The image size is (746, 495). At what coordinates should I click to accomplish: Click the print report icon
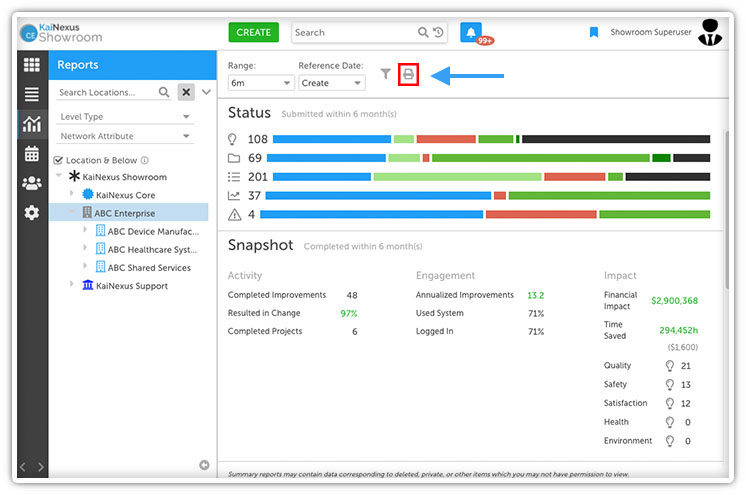pyautogui.click(x=408, y=74)
